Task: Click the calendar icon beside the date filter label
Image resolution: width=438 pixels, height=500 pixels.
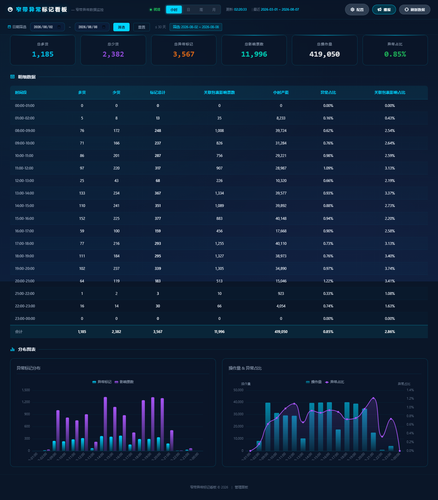Action: pyautogui.click(x=9, y=27)
